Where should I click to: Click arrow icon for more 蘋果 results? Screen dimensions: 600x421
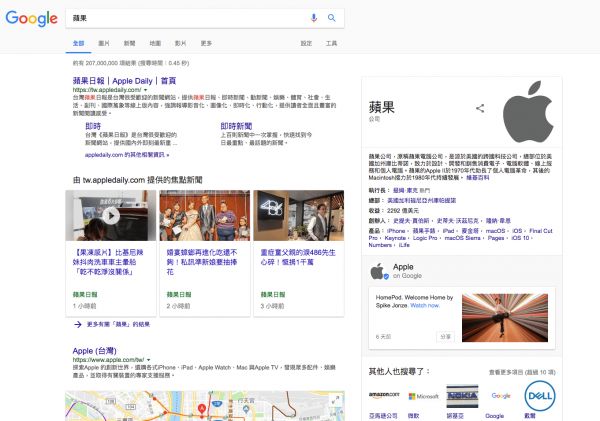[78, 325]
